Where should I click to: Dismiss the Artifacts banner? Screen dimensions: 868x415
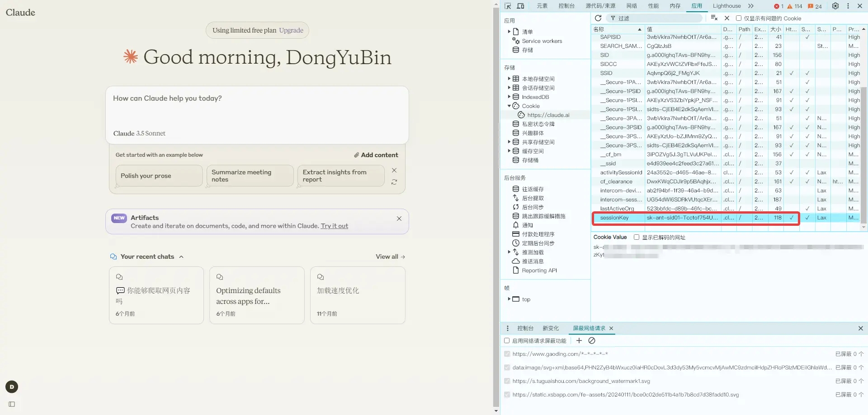pos(399,219)
